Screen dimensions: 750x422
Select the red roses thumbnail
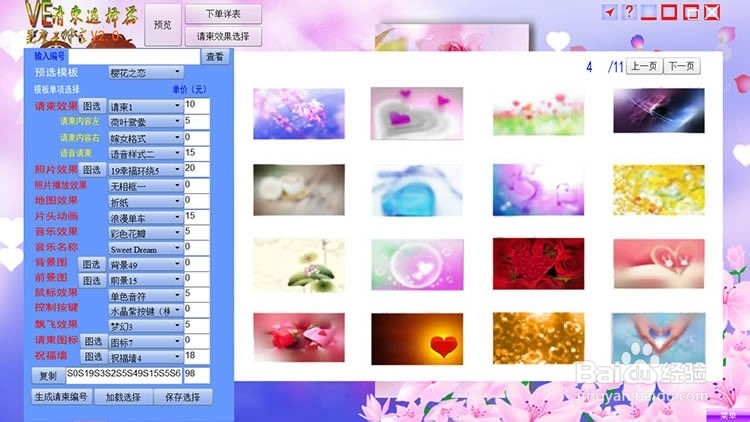[x=539, y=264]
